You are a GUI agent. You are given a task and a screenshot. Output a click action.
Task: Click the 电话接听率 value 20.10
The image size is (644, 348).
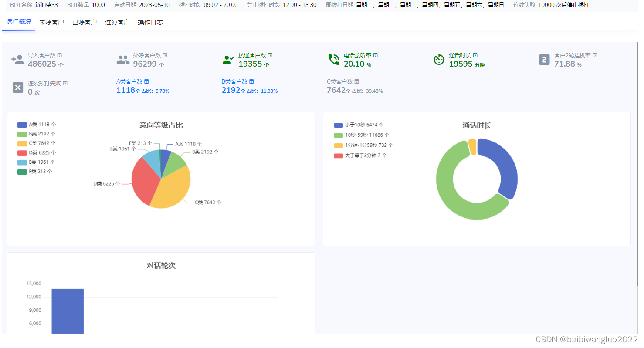pyautogui.click(x=354, y=64)
